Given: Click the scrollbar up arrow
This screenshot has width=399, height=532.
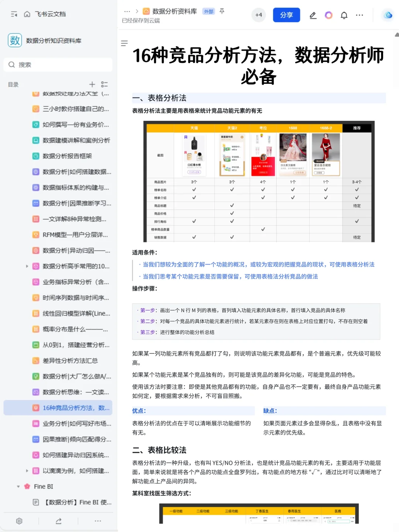Looking at the screenshot, I should (x=397, y=35).
